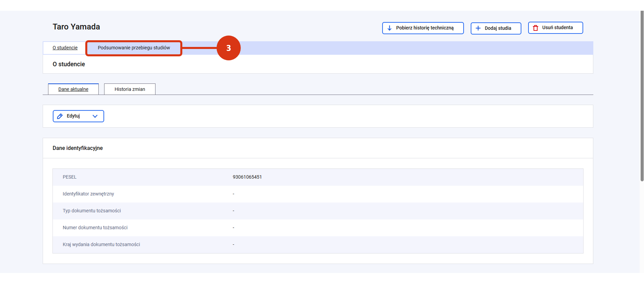Click the dash value for Numer dokumentu tożsamości
The image size is (644, 282).
point(233,228)
